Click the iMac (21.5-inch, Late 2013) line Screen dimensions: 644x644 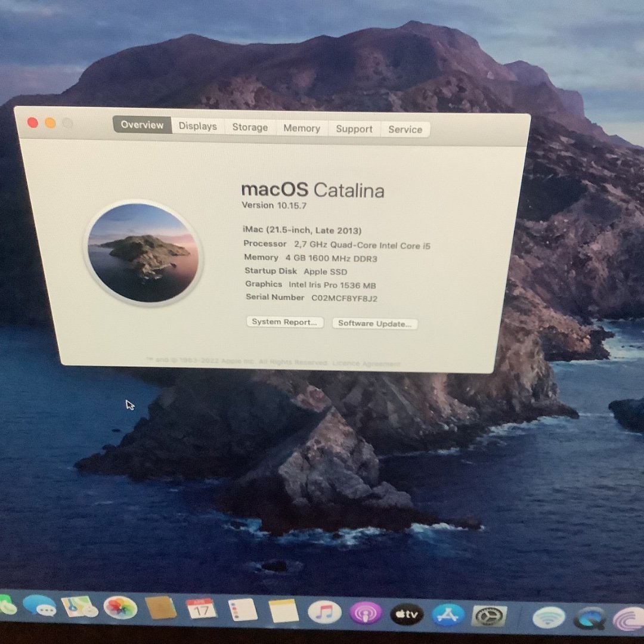coord(302,230)
